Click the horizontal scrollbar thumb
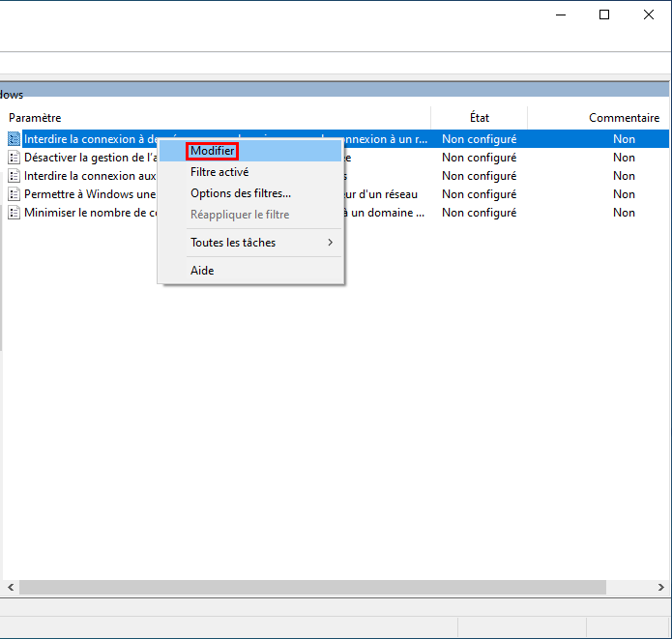This screenshot has width=672, height=639. point(312,587)
